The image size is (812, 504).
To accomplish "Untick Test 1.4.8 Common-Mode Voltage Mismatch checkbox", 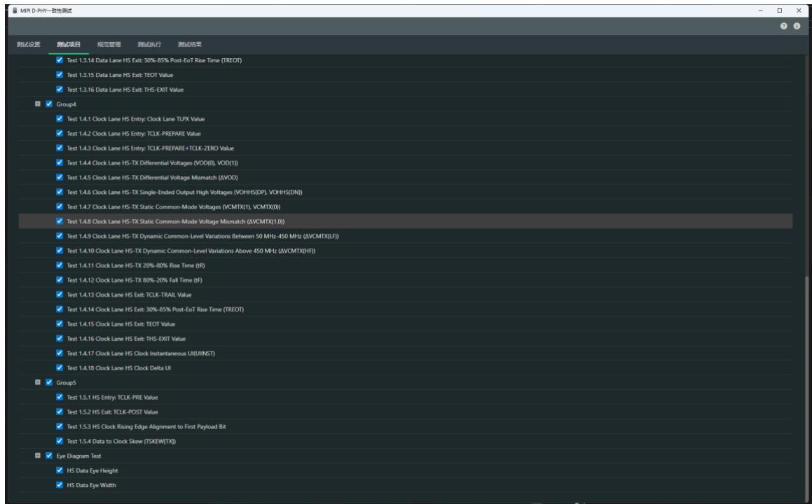I will (x=60, y=221).
